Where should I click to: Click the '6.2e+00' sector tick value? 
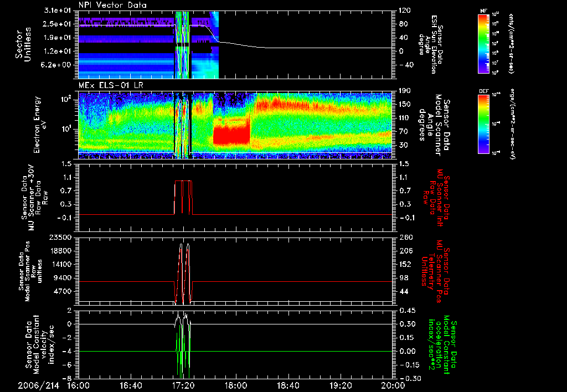[56, 65]
